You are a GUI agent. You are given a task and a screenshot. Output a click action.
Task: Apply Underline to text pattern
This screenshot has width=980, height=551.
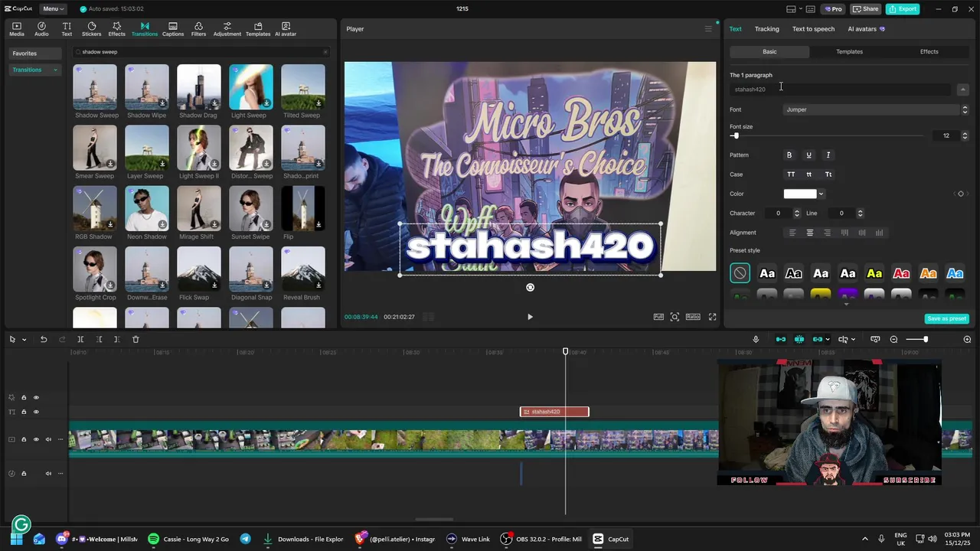(808, 155)
